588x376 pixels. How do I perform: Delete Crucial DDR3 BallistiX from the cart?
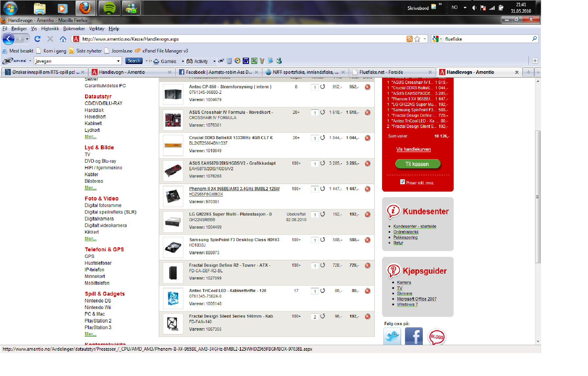(368, 138)
